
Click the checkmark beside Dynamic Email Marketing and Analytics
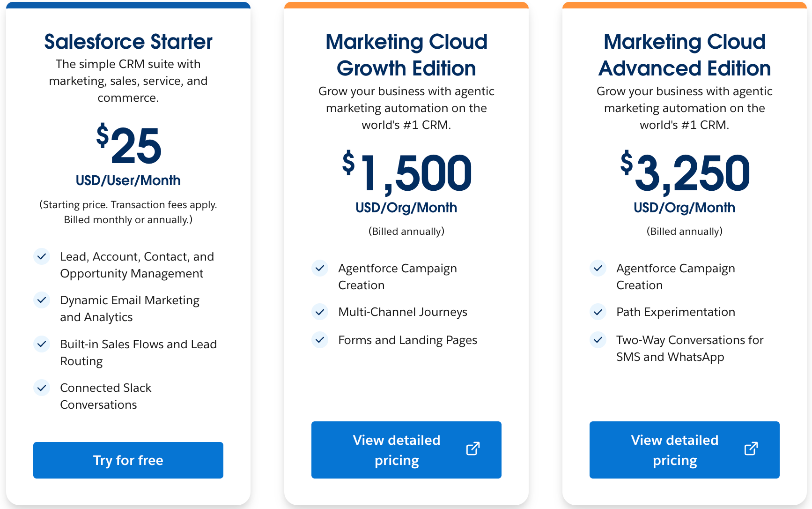42,300
